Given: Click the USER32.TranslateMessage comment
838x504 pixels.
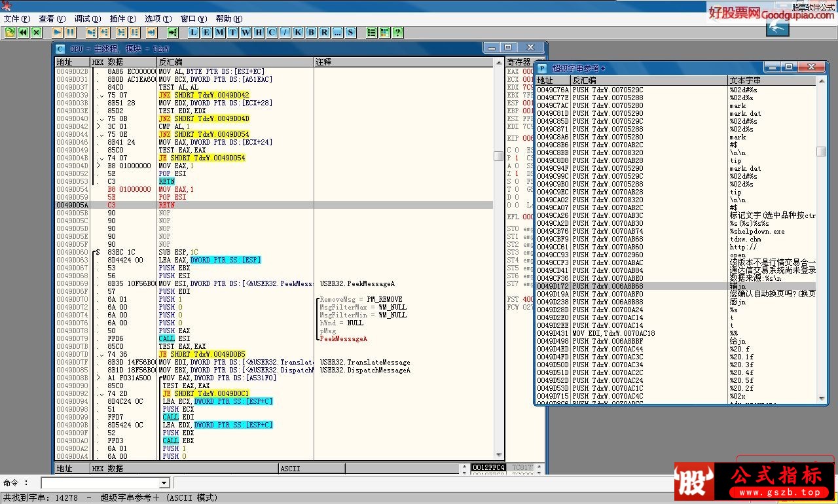Looking at the screenshot, I should (x=365, y=362).
